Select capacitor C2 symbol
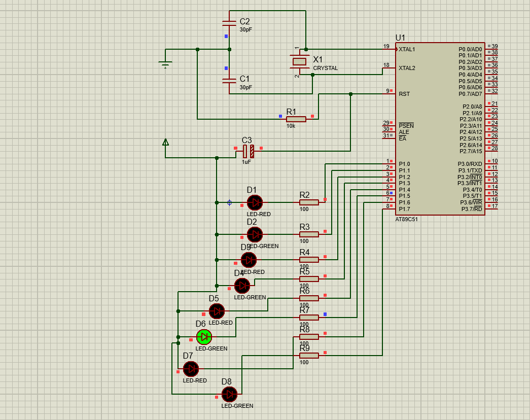Image resolution: width=530 pixels, height=420 pixels. [x=229, y=23]
